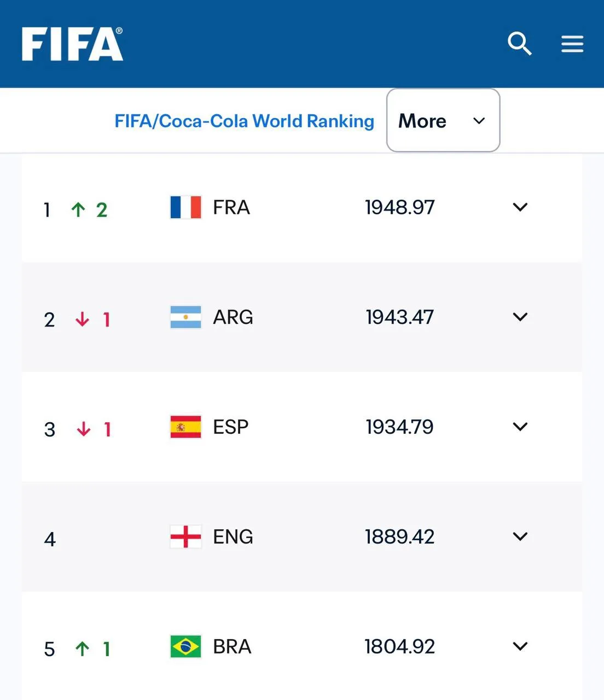Click France's green up-arrow rank change
The width and height of the screenshot is (604, 700).
click(x=89, y=209)
